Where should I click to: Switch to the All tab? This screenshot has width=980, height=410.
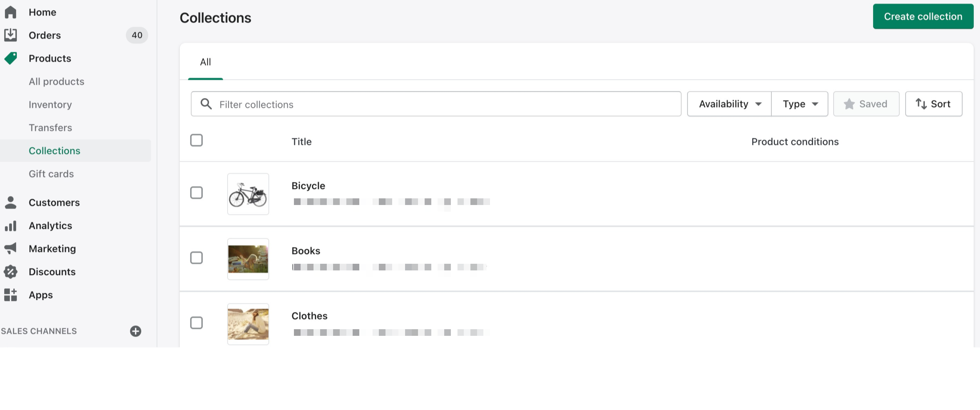tap(206, 62)
